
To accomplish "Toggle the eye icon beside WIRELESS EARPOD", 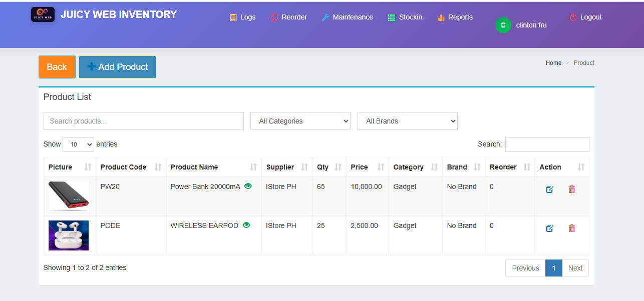I will [246, 225].
